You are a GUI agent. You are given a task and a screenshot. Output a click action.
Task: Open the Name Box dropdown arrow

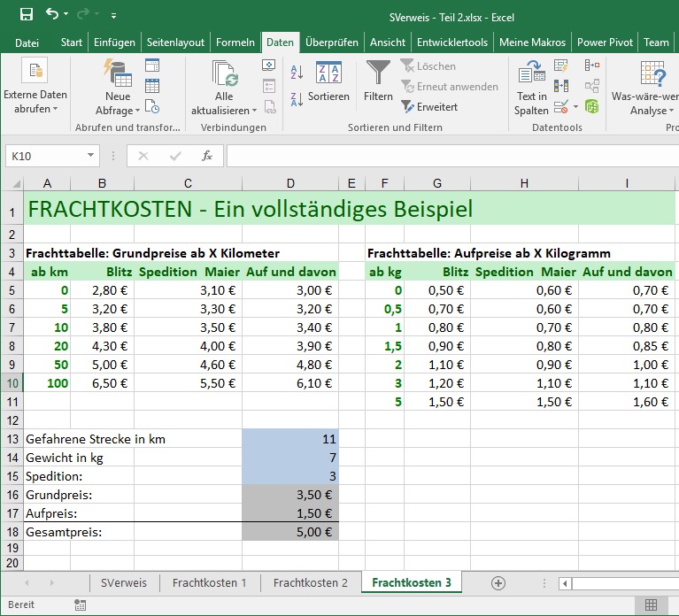(x=91, y=156)
